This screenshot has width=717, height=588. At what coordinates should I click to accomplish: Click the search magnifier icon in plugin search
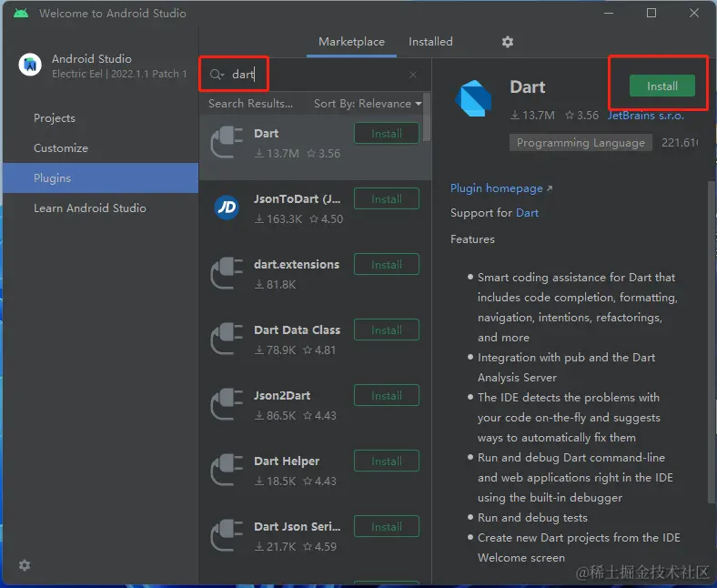pos(217,75)
